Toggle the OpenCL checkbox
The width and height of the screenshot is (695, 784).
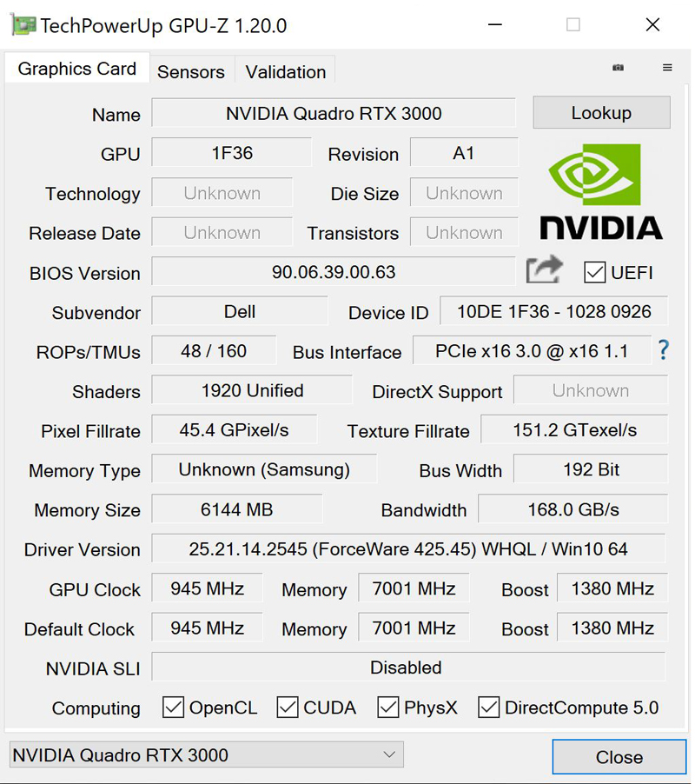(x=174, y=708)
